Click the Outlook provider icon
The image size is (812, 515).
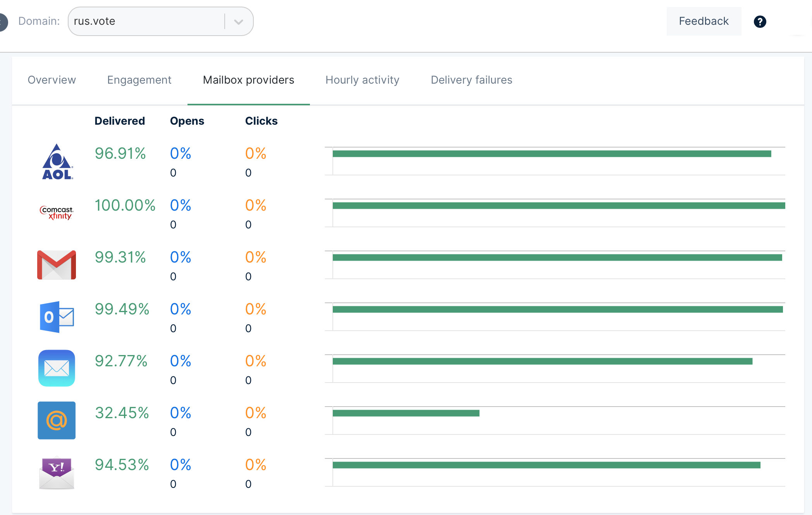tap(57, 317)
